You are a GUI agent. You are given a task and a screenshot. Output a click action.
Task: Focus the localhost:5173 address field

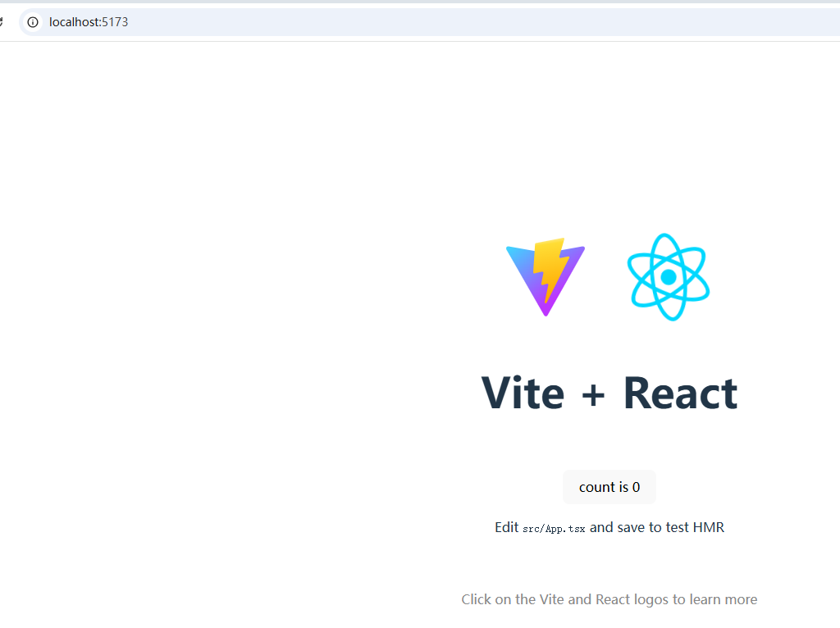coord(428,22)
